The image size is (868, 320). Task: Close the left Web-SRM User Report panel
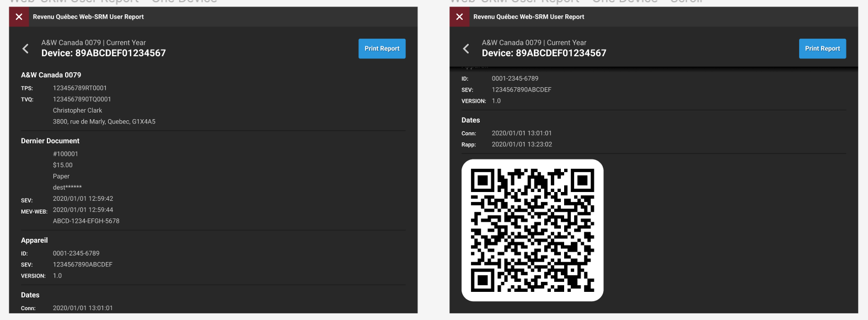[19, 17]
